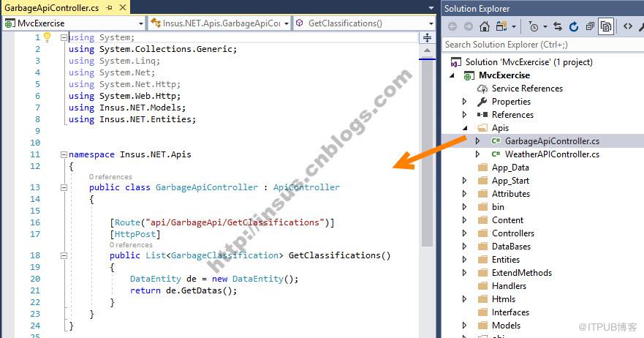
Task: Expand the Controllers folder in the tree
Action: coord(464,233)
